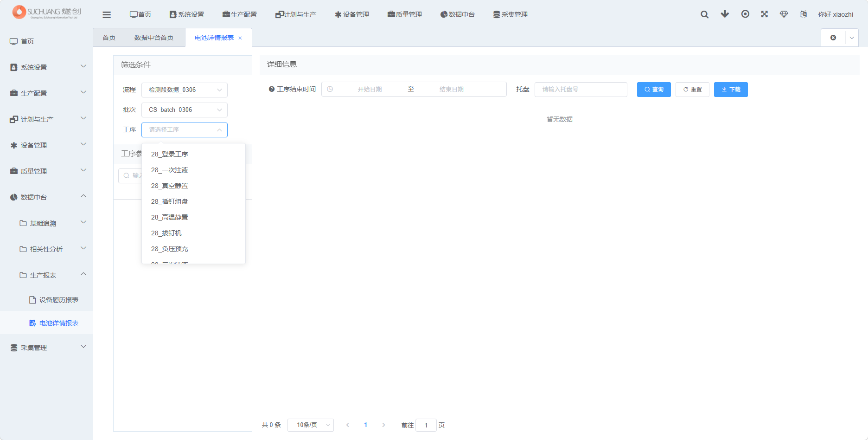This screenshot has height=440, width=868.
Task: Close the 工序 select dropdown
Action: point(185,130)
